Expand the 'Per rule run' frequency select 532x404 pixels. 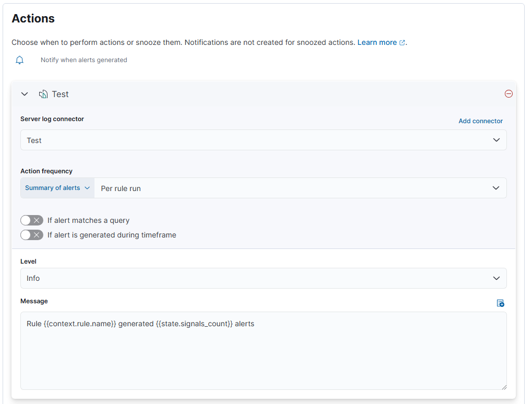point(300,188)
